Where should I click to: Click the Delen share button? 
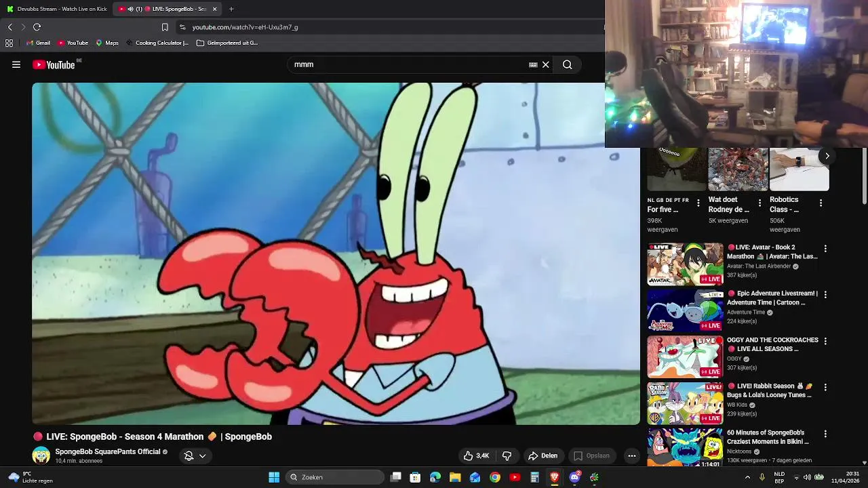click(x=542, y=455)
